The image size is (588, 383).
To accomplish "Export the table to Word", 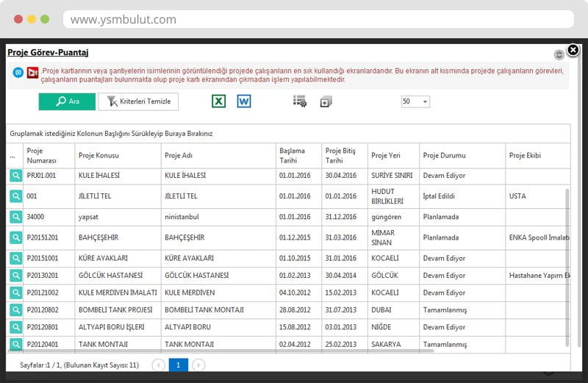I will coord(244,101).
